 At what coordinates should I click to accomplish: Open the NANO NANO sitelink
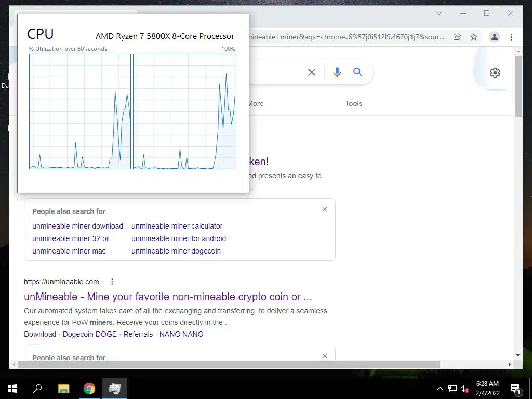(181, 334)
